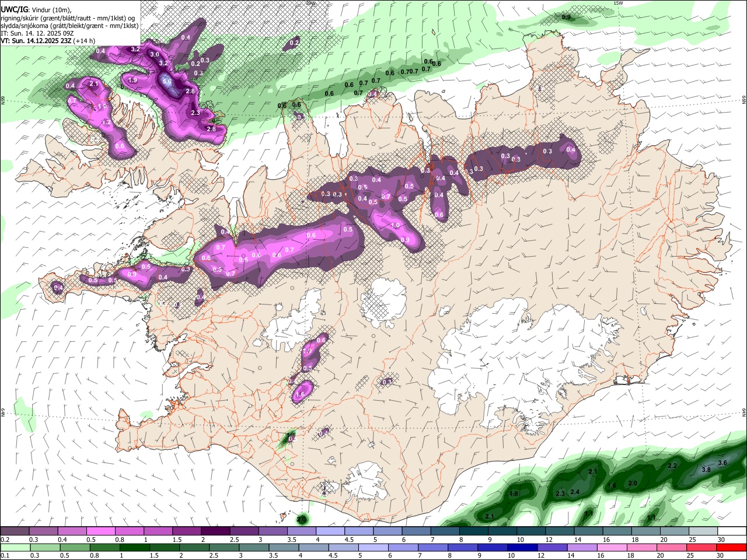
Task: Click the '30' label ending snow legend row
Action: (721, 540)
